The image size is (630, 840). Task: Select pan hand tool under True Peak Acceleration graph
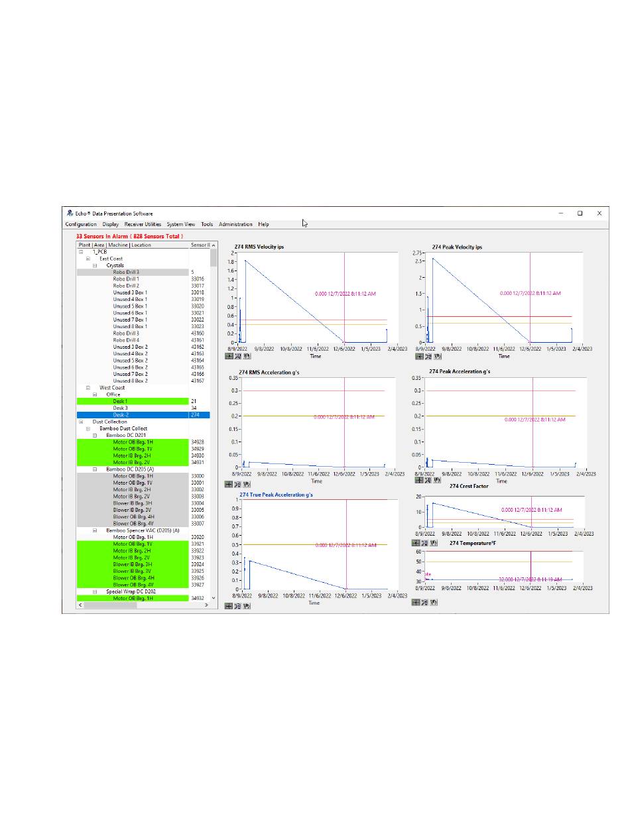tap(247, 606)
